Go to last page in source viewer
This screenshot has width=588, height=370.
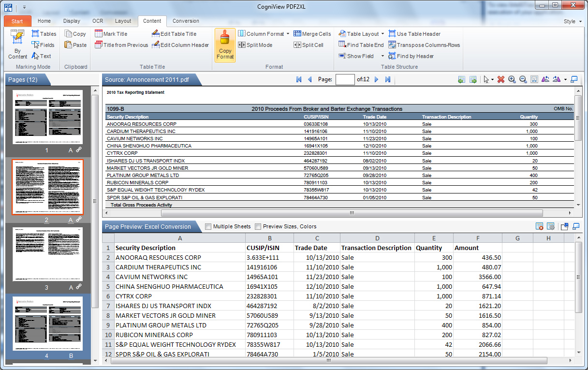[388, 79]
